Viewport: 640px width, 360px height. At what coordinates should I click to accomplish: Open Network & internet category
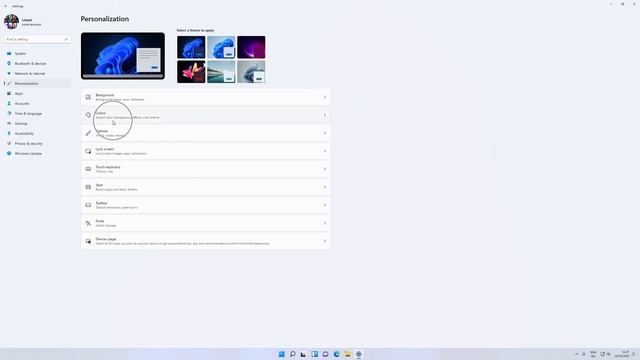(x=37, y=73)
